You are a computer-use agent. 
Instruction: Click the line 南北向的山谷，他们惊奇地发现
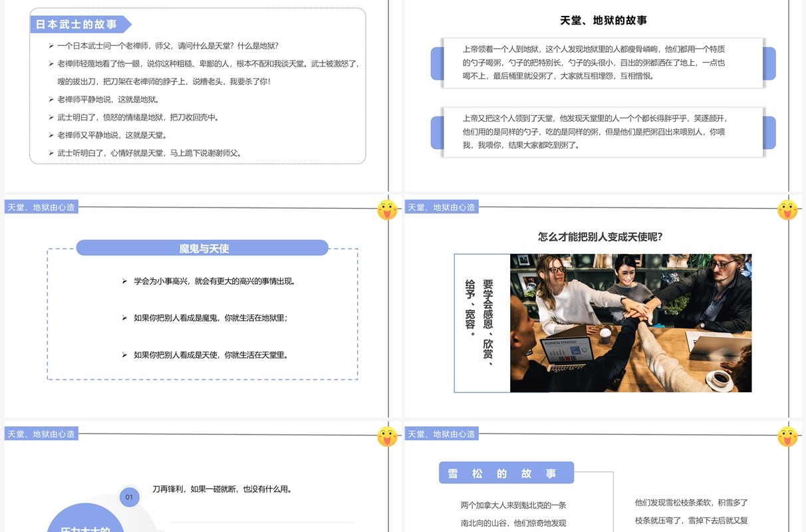pyautogui.click(x=513, y=523)
